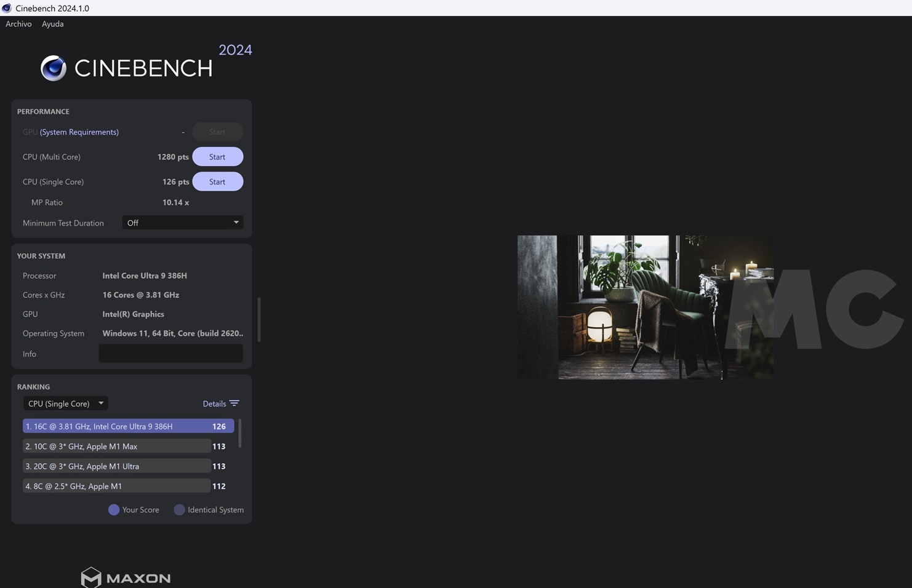Click the 126 pts single core score
Image resolution: width=912 pixels, height=588 pixels.
click(x=175, y=182)
